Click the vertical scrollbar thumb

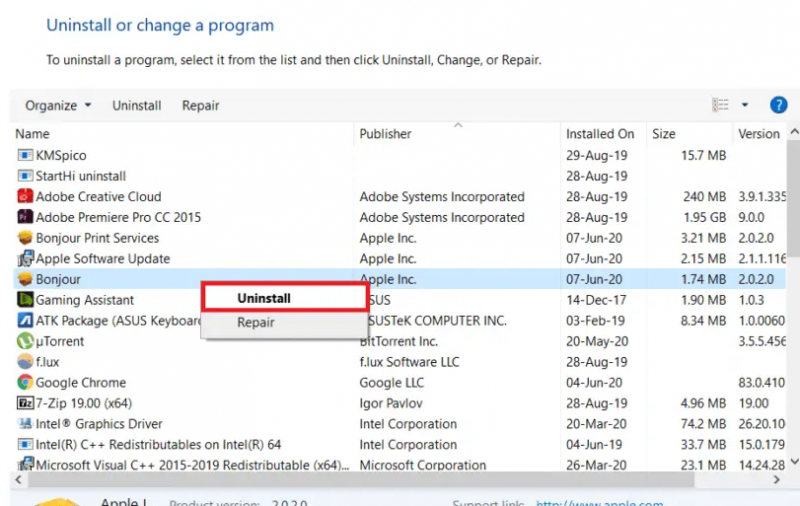click(794, 198)
